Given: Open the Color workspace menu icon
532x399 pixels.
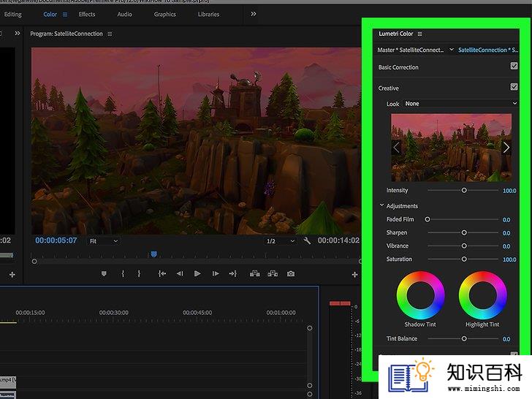Looking at the screenshot, I should click(65, 15).
